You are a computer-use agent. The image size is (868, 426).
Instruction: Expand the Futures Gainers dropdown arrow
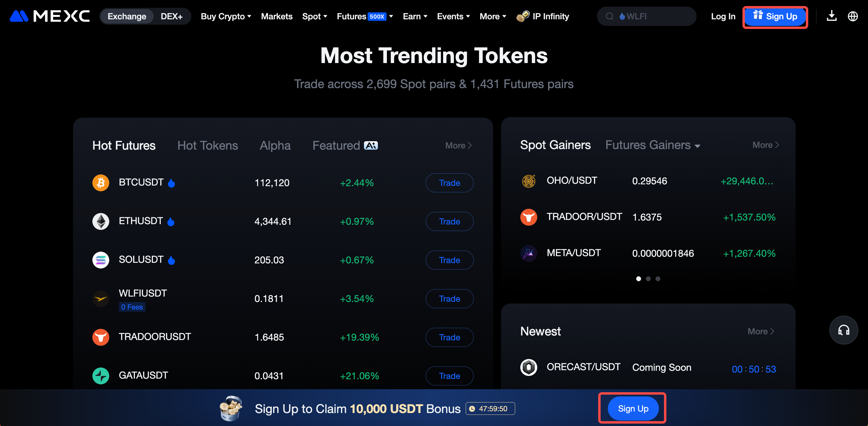(x=697, y=146)
